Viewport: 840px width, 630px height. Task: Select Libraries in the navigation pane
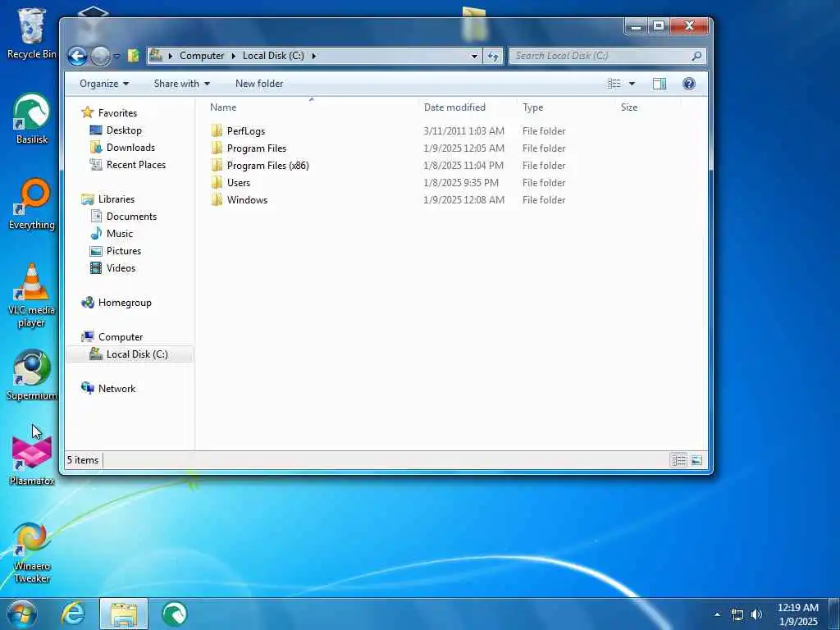116,199
